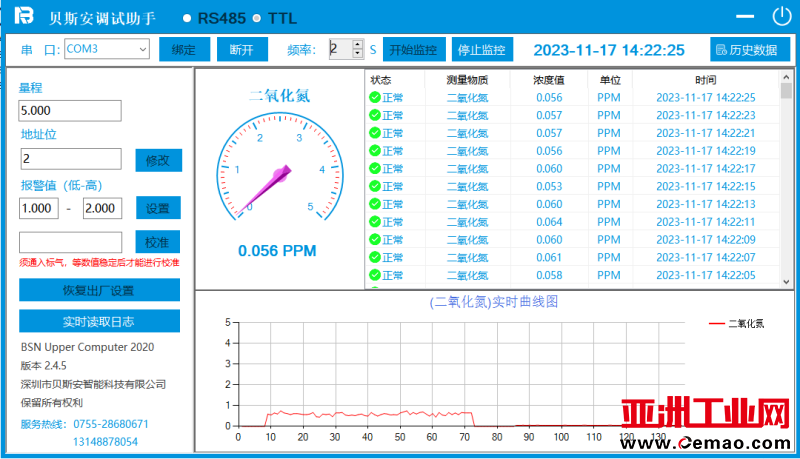Click the low alarm value field 1.000
The image size is (800, 459).
39,208
